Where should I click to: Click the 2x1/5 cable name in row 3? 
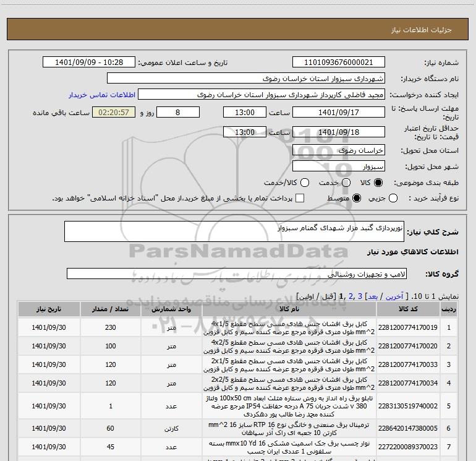click(x=289, y=365)
